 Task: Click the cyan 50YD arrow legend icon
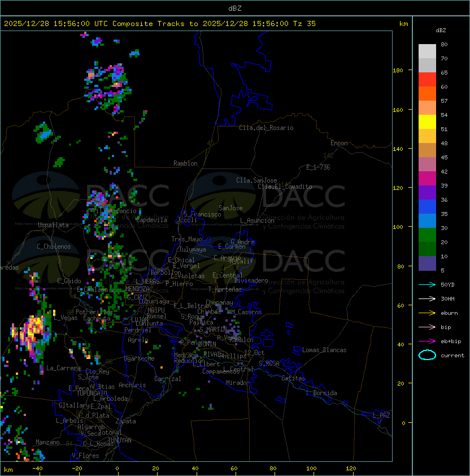click(x=427, y=284)
